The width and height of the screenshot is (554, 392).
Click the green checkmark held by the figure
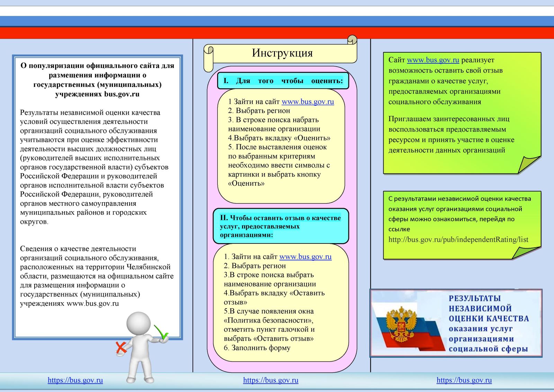click(x=161, y=332)
